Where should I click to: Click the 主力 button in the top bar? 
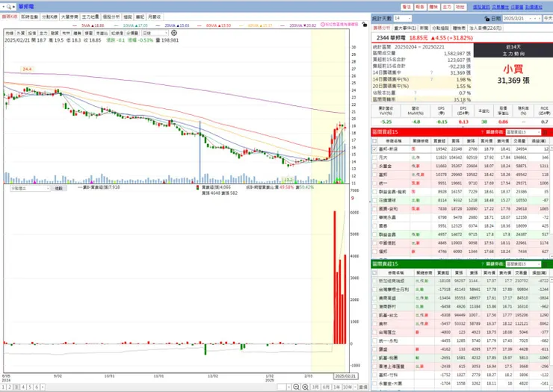(447, 7)
